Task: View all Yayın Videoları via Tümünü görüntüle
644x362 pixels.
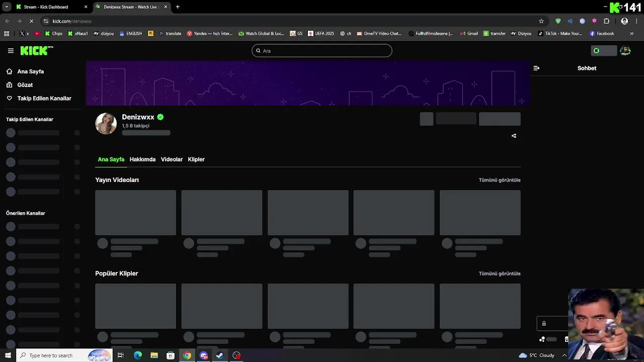Action: click(500, 180)
